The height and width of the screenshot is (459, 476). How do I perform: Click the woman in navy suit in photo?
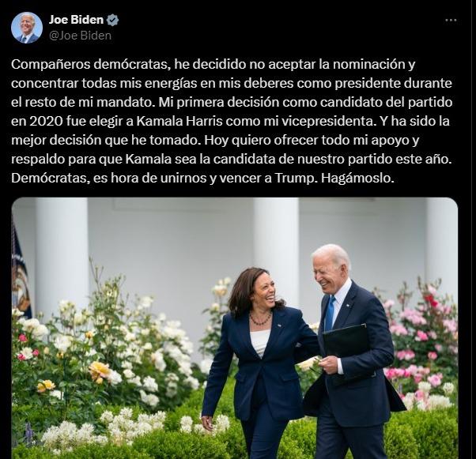259,363
